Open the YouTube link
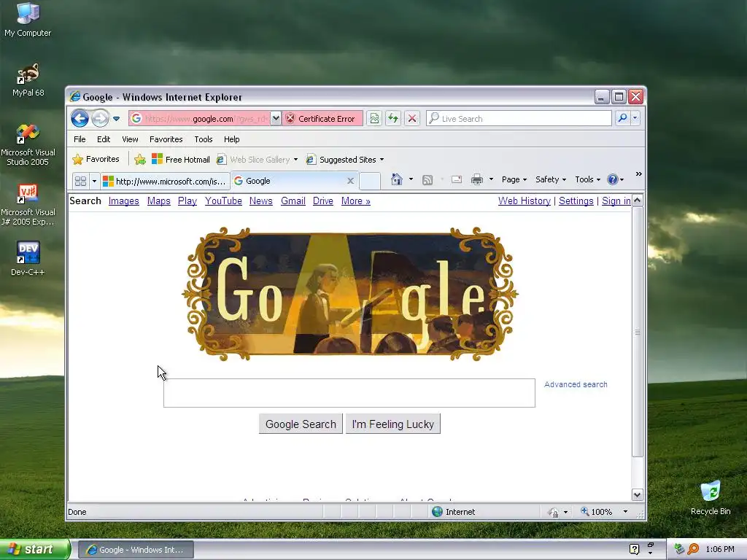 [x=223, y=201]
